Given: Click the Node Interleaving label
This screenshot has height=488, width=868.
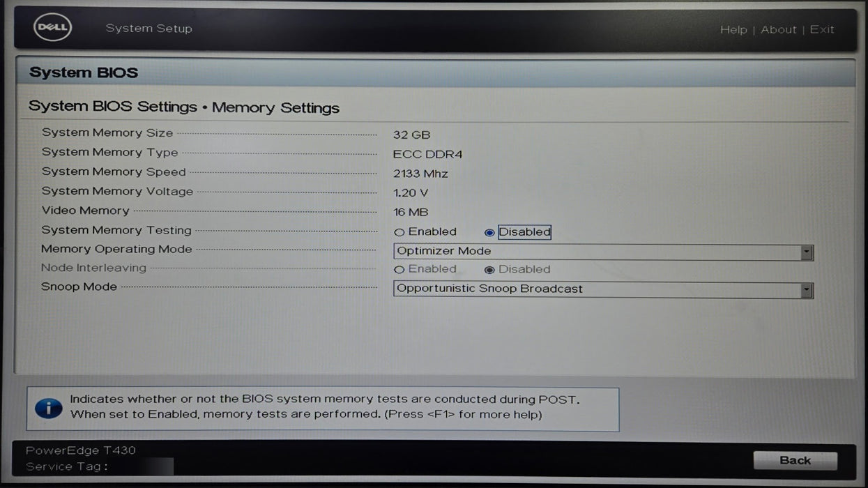Looking at the screenshot, I should pos(93,268).
